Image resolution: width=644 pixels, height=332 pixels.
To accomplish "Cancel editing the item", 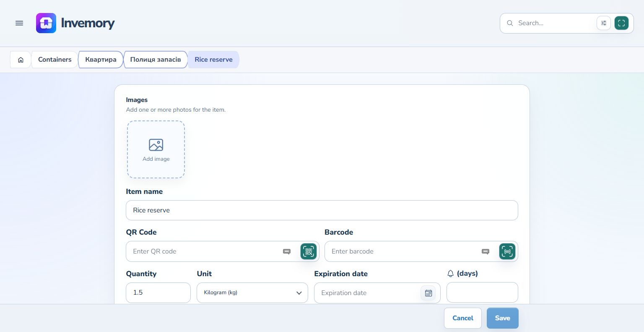I will coord(463,318).
